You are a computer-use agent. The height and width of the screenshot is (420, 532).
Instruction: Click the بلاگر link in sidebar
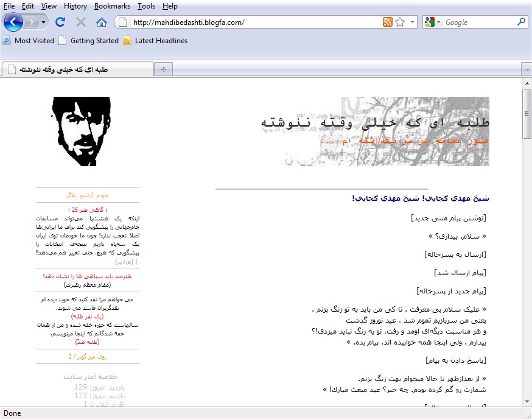(x=72, y=195)
